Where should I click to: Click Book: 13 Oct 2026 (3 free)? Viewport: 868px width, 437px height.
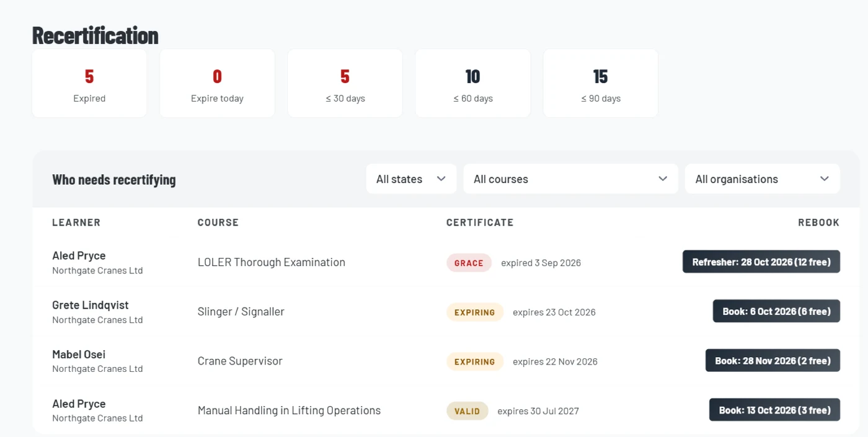pos(774,410)
